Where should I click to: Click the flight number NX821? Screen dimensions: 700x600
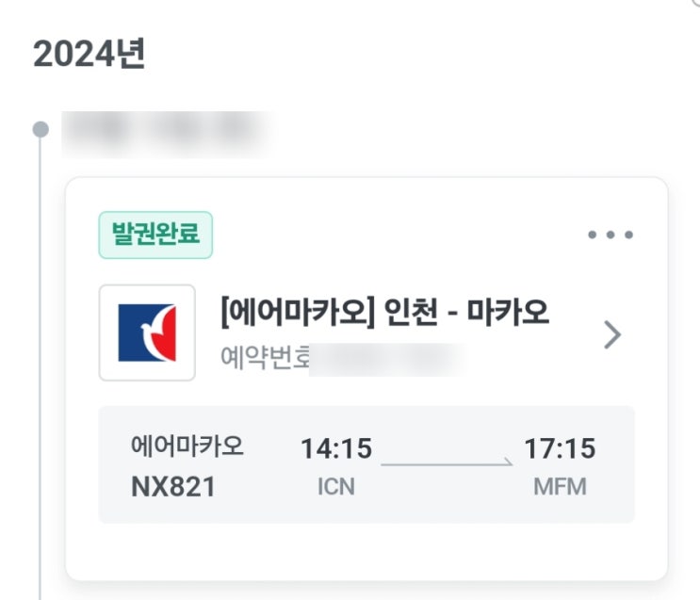(x=173, y=487)
